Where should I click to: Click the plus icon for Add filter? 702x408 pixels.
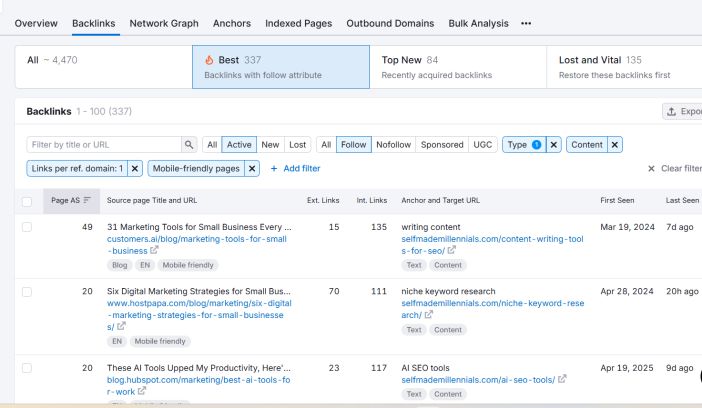(274, 168)
